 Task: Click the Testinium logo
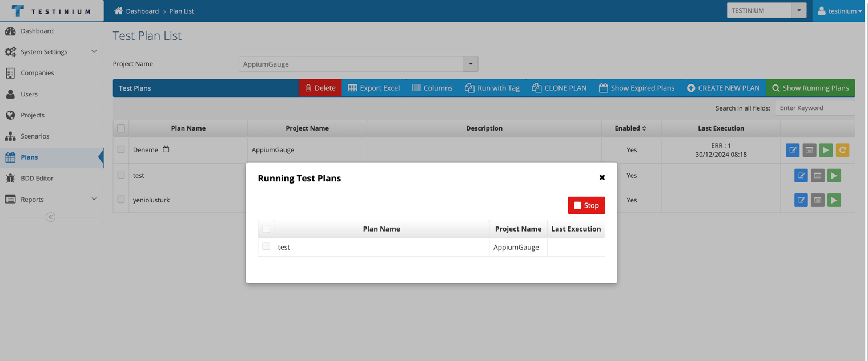click(x=51, y=11)
